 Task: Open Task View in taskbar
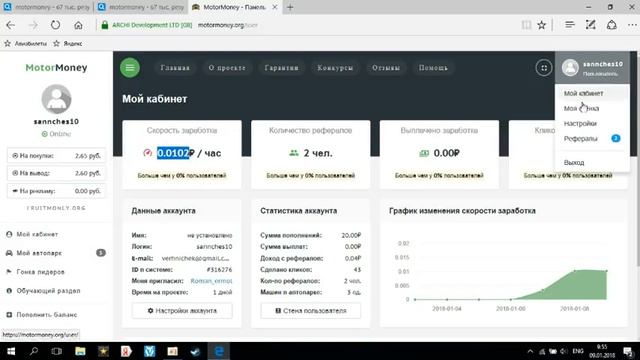pyautogui.click(x=57, y=351)
